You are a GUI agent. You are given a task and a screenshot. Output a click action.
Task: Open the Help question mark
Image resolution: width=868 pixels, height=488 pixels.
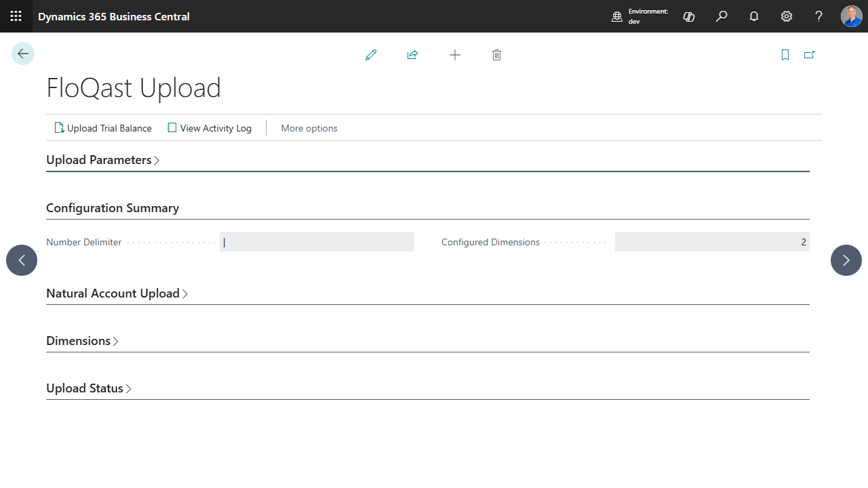tap(819, 16)
